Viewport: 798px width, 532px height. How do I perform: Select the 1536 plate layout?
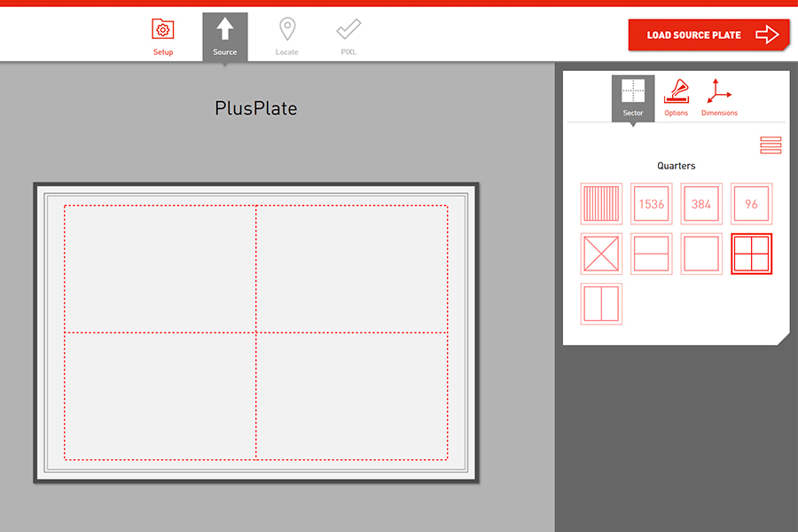(652, 204)
